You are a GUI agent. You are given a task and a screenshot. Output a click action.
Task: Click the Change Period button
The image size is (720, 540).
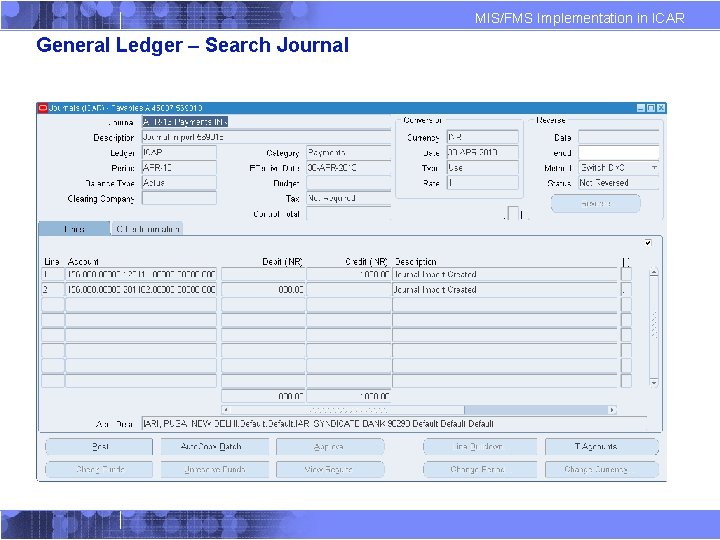480,469
